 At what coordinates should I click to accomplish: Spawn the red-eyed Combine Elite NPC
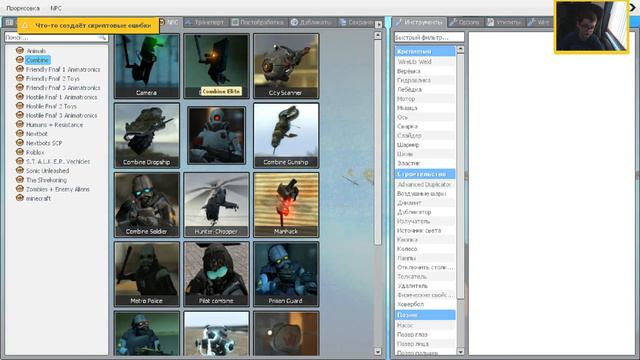pos(216,136)
